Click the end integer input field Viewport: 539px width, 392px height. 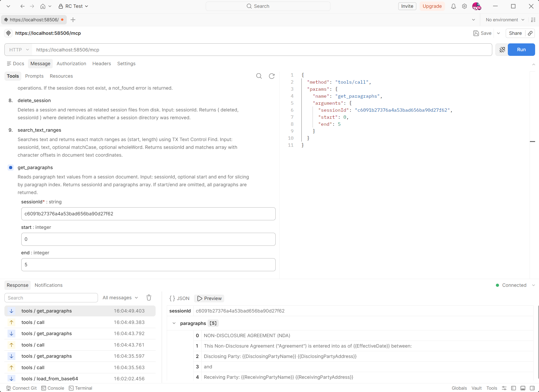coord(148,265)
